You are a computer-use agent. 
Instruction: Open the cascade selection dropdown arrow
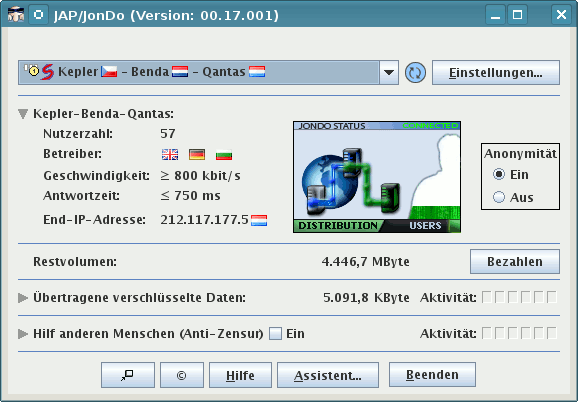pyautogui.click(x=389, y=73)
